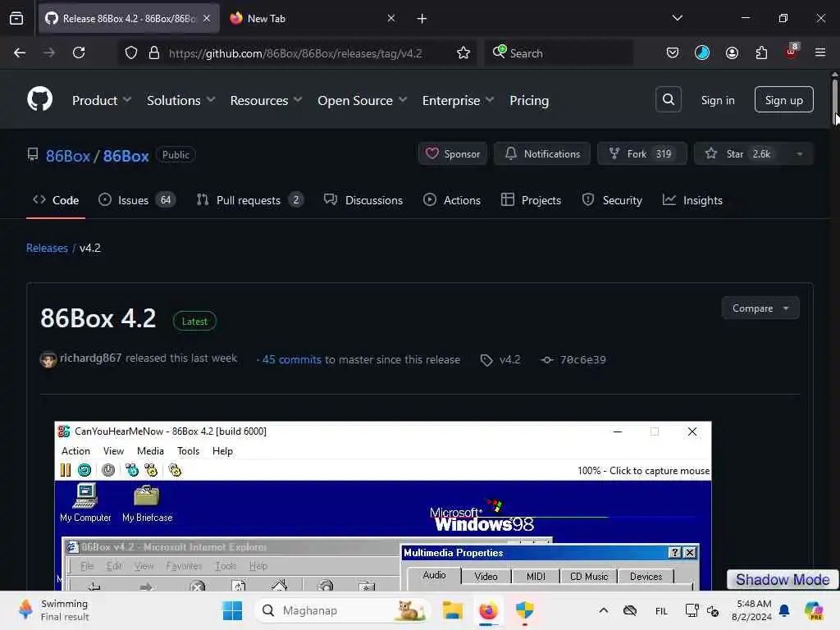Switch to the Actions tab
840x630 pixels.
pyautogui.click(x=452, y=200)
